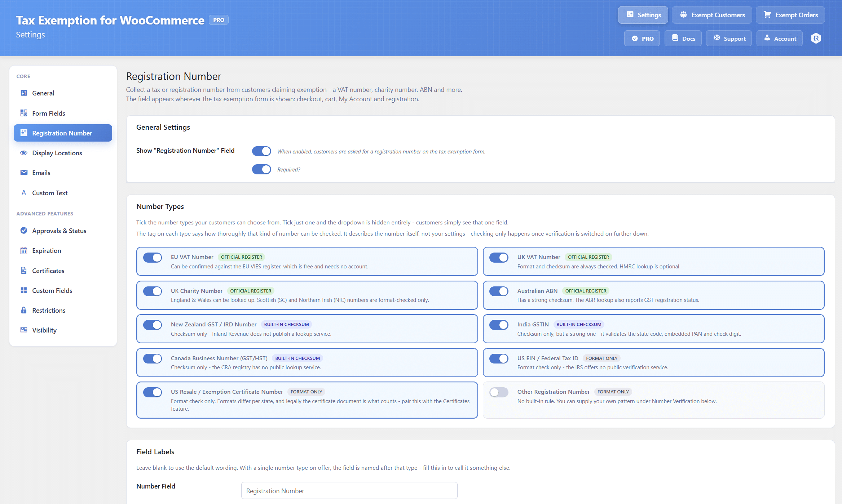The image size is (842, 504).
Task: Toggle Show Registration Number Field switch
Action: 261,151
